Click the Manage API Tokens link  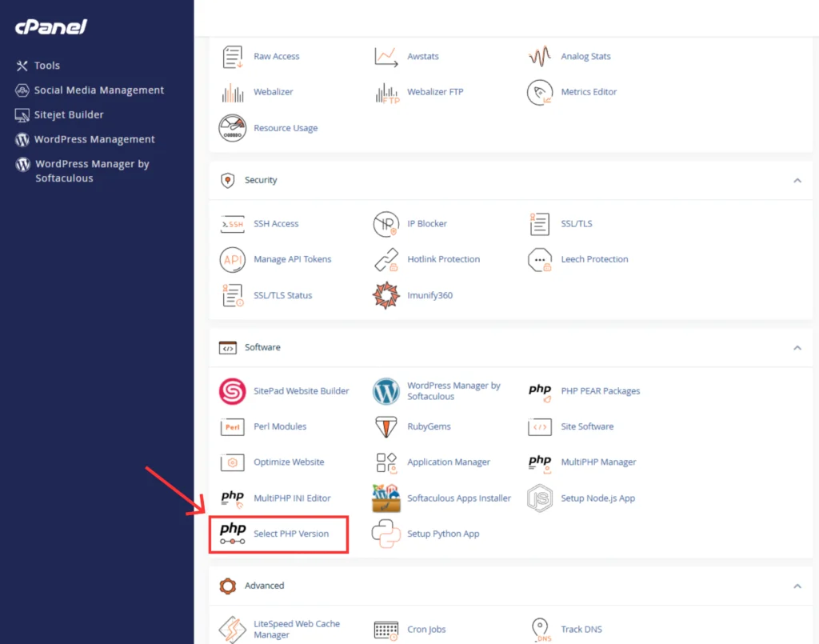tap(292, 259)
